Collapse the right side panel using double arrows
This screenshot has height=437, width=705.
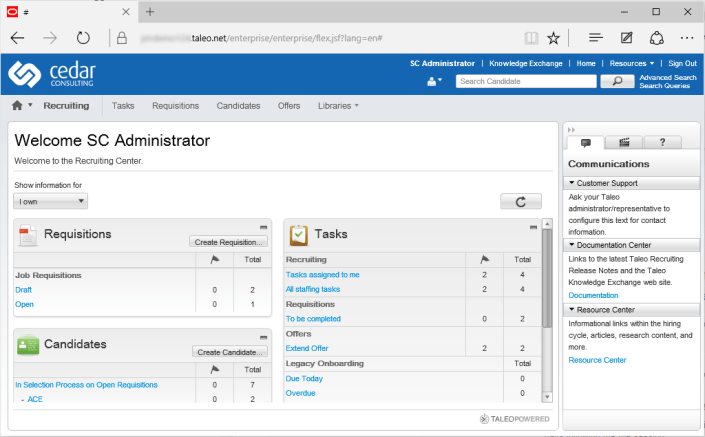click(571, 130)
